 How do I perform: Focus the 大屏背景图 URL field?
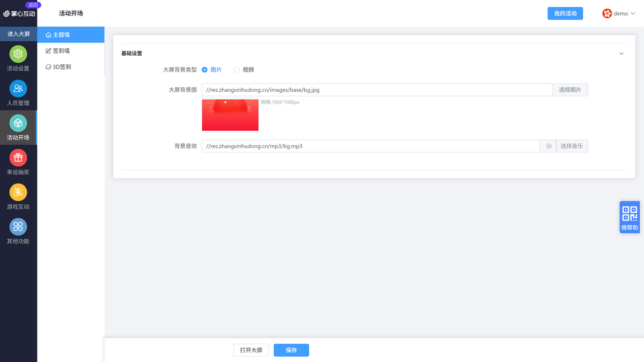click(377, 90)
